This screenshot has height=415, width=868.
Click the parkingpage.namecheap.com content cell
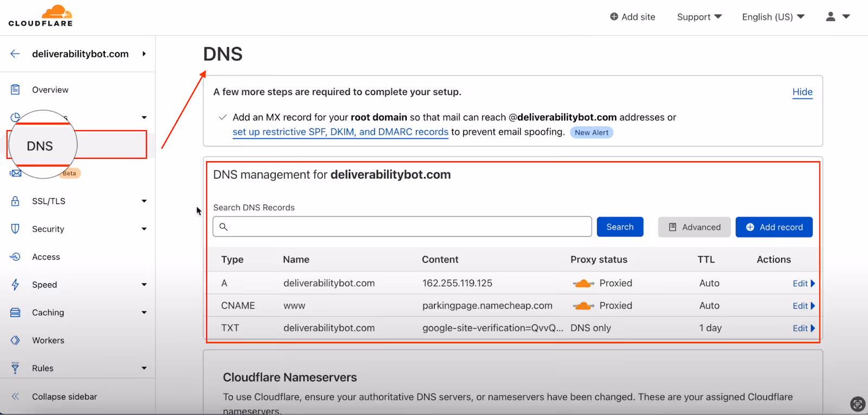pos(487,305)
